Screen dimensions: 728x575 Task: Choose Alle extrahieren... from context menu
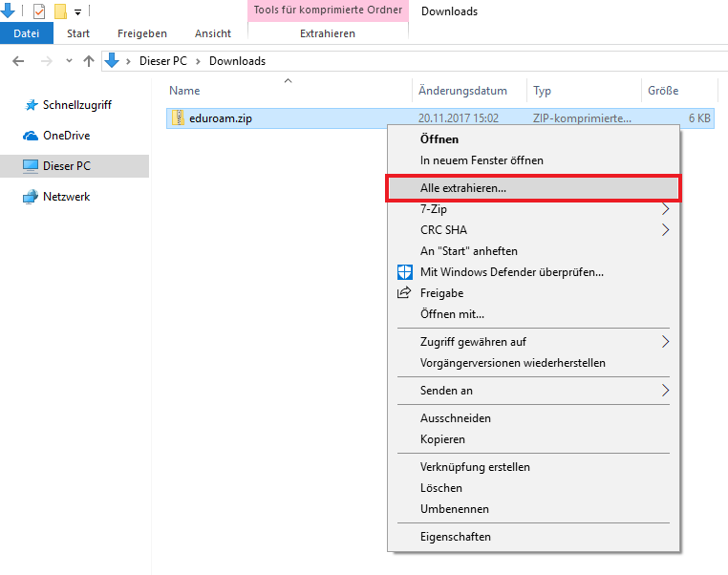coord(463,188)
